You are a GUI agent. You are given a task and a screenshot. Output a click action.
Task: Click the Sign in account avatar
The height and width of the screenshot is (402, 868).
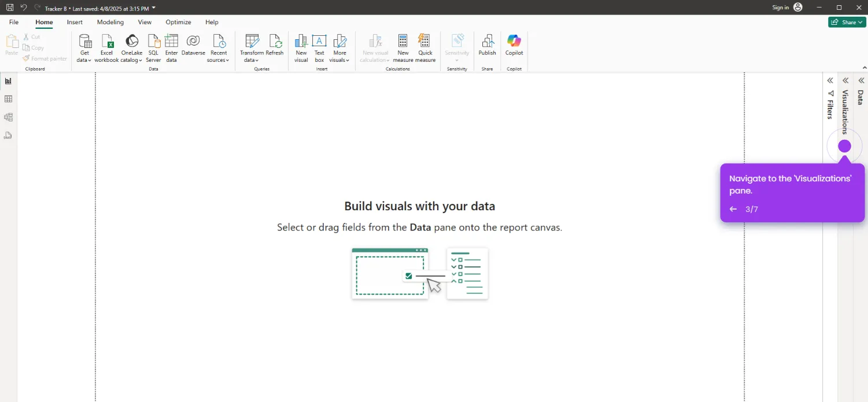pos(798,7)
